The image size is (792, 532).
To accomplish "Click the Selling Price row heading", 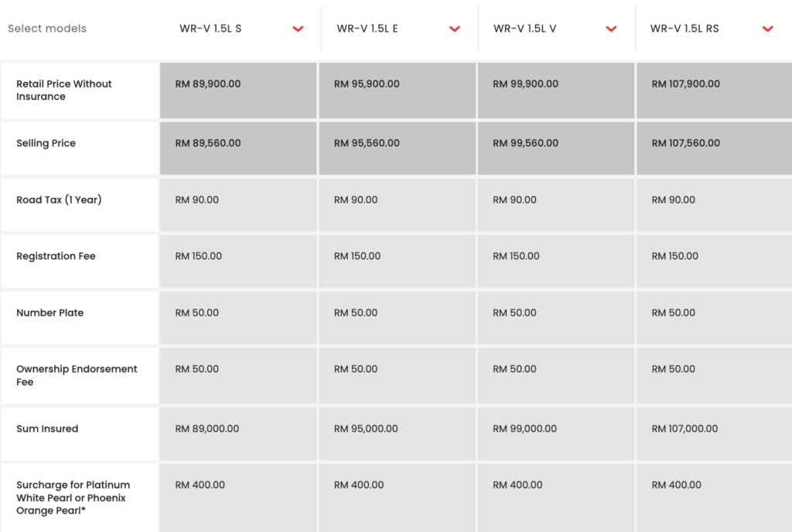I will point(46,143).
